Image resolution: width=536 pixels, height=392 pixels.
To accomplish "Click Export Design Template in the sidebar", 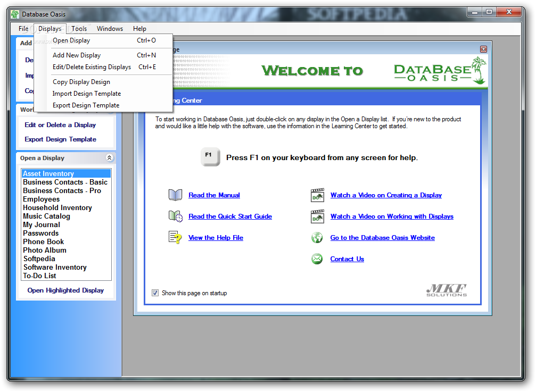I will (60, 139).
